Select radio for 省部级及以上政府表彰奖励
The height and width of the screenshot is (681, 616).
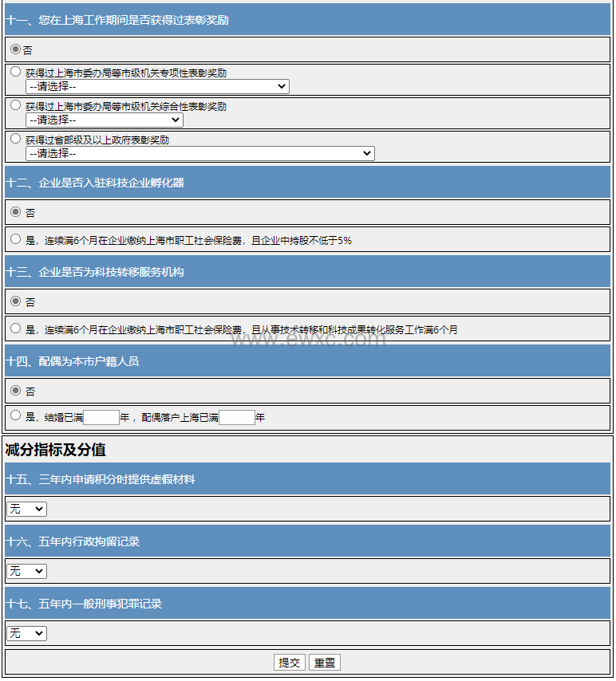15,139
